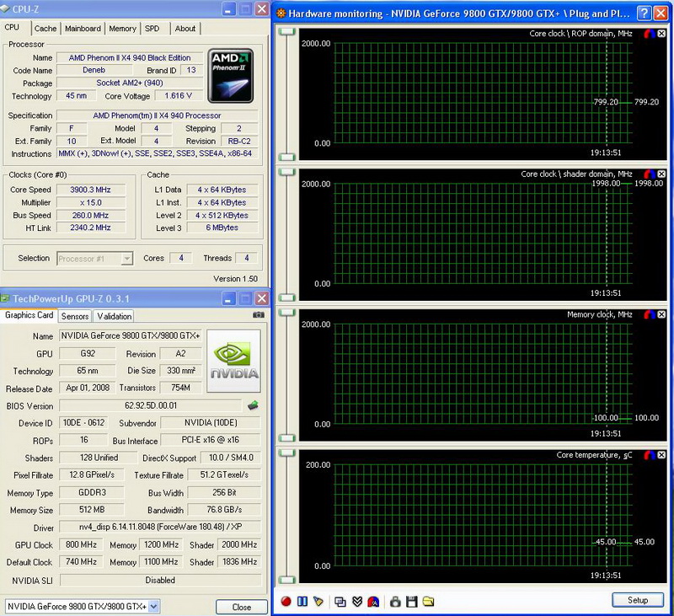Screen dimensions: 674x616
Task: Close the shader domain graph panel
Action: click(661, 174)
